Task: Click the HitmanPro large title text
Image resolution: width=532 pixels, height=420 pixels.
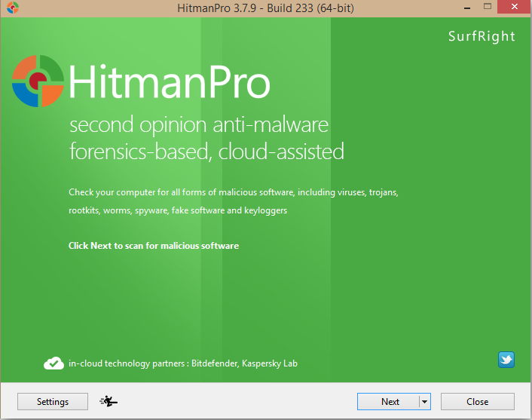Action: pos(170,82)
